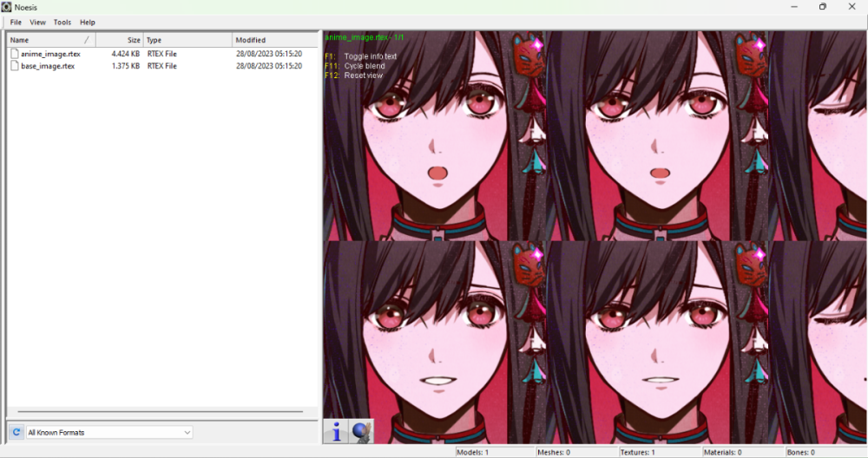
Task: Open the Help menu
Action: 88,23
